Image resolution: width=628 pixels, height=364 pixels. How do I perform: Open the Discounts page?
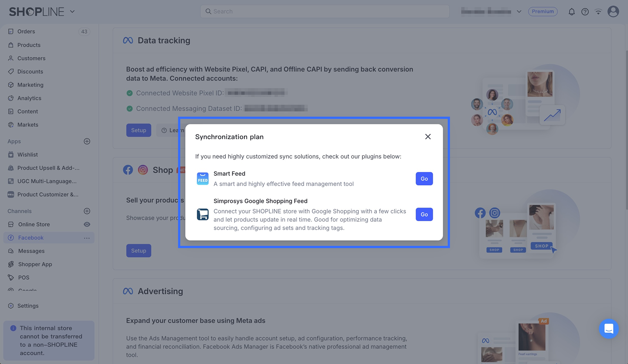coord(30,71)
